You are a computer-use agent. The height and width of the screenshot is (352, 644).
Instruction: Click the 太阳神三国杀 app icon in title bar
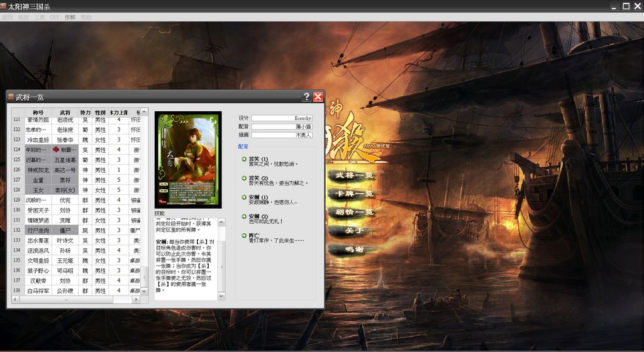click(x=3, y=6)
